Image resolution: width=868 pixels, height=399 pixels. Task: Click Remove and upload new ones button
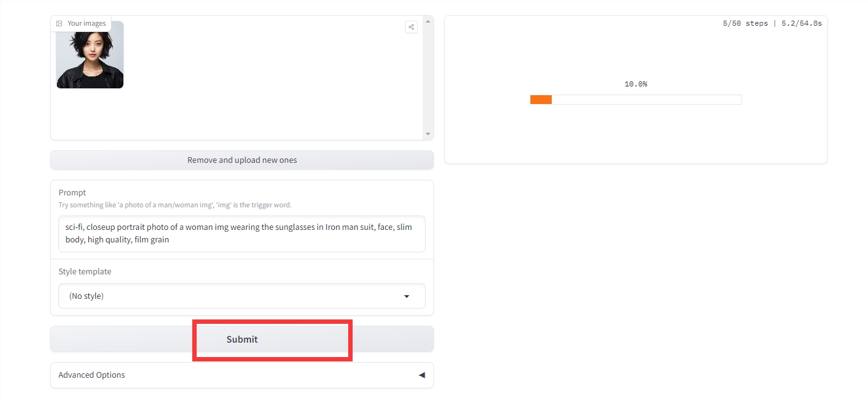point(242,160)
